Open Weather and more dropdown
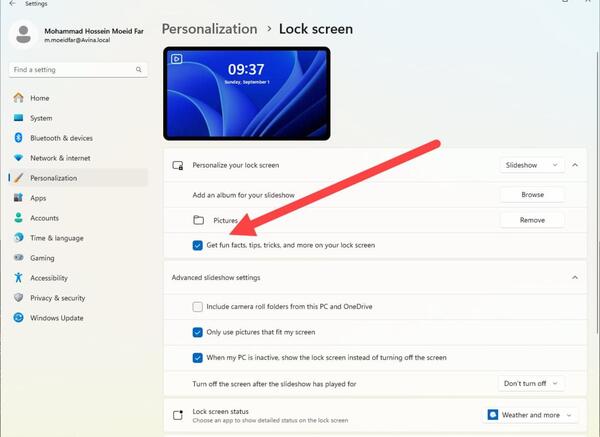This screenshot has height=437, width=600. (x=530, y=415)
